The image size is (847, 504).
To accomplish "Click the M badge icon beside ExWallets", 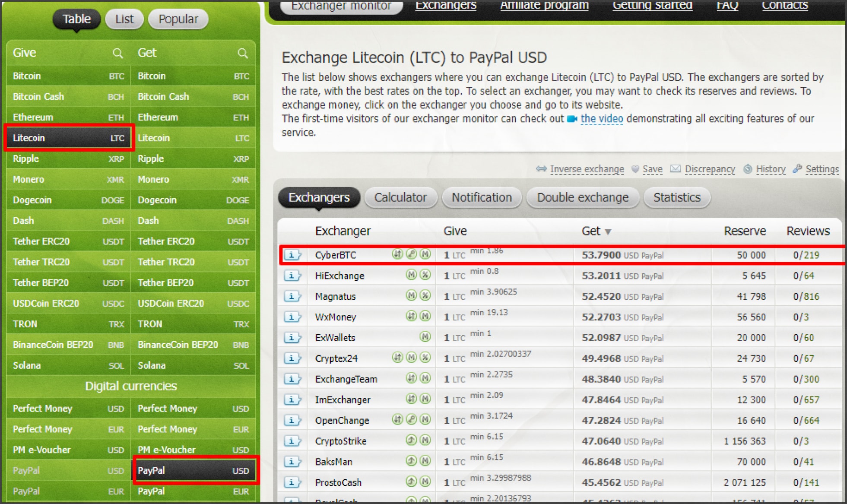I will 425,337.
